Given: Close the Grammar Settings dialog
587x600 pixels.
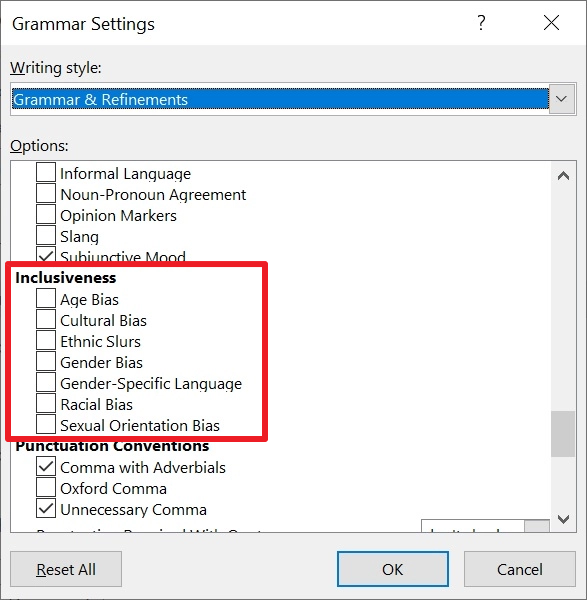Looking at the screenshot, I should 551,23.
